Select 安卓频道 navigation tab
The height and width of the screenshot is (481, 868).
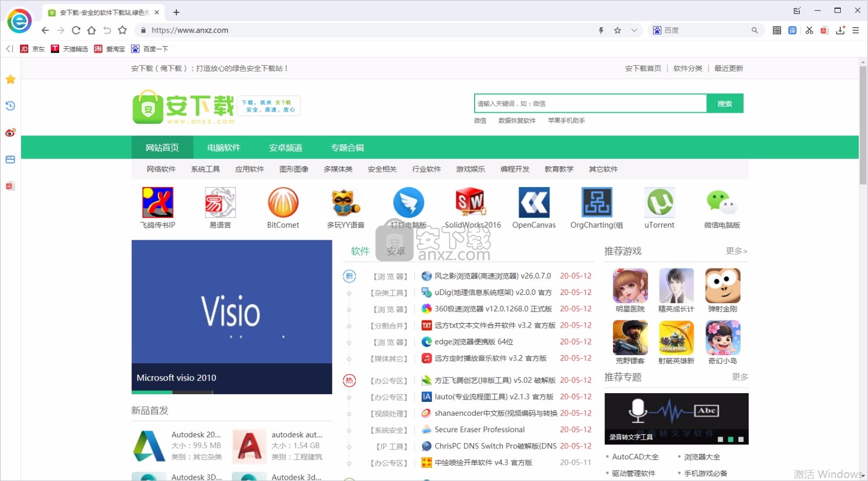point(286,147)
